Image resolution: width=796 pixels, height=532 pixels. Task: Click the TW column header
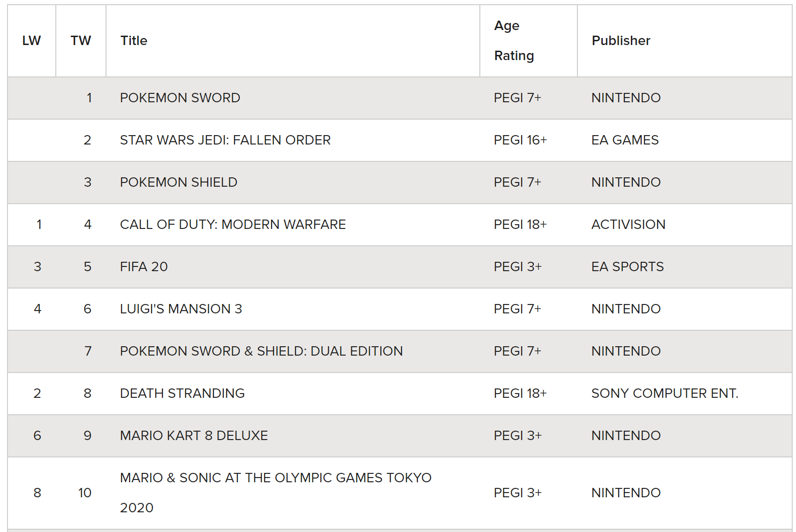click(81, 41)
